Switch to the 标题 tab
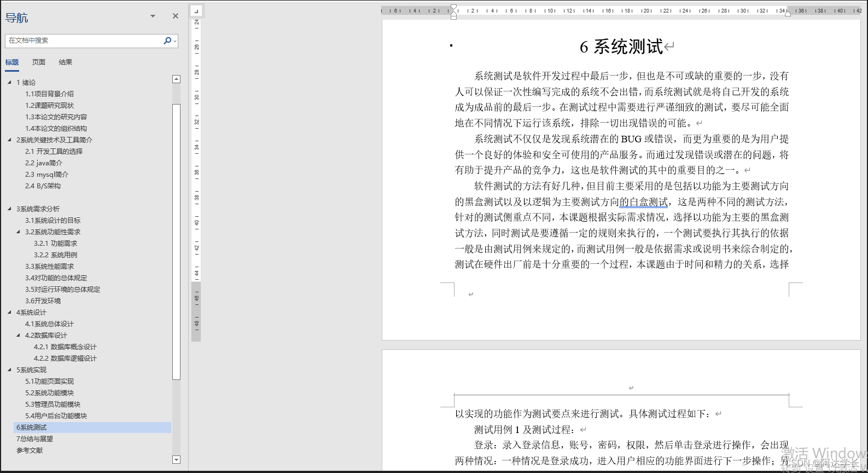 click(12, 62)
